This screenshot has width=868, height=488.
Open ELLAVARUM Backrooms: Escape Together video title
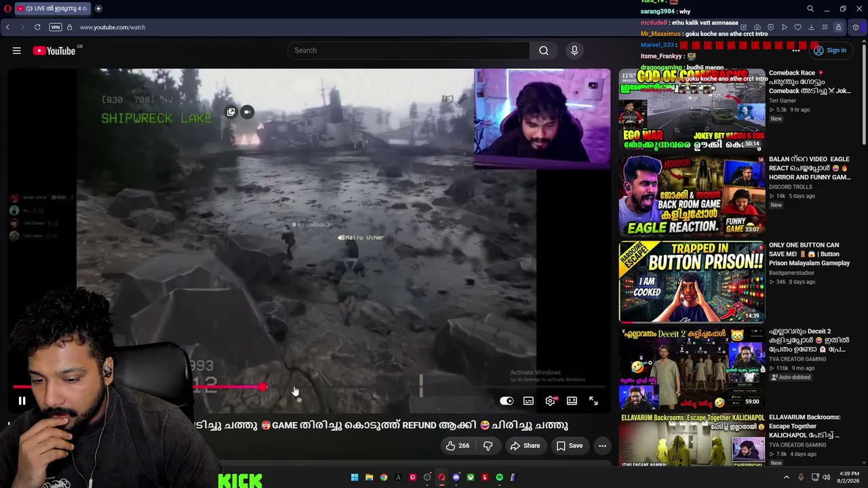805,426
